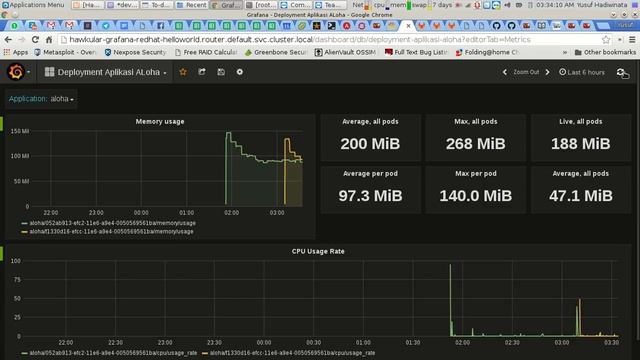Image resolution: width=640 pixels, height=360 pixels.
Task: Open the Apps bookmarks shortcut
Action: pos(16,52)
